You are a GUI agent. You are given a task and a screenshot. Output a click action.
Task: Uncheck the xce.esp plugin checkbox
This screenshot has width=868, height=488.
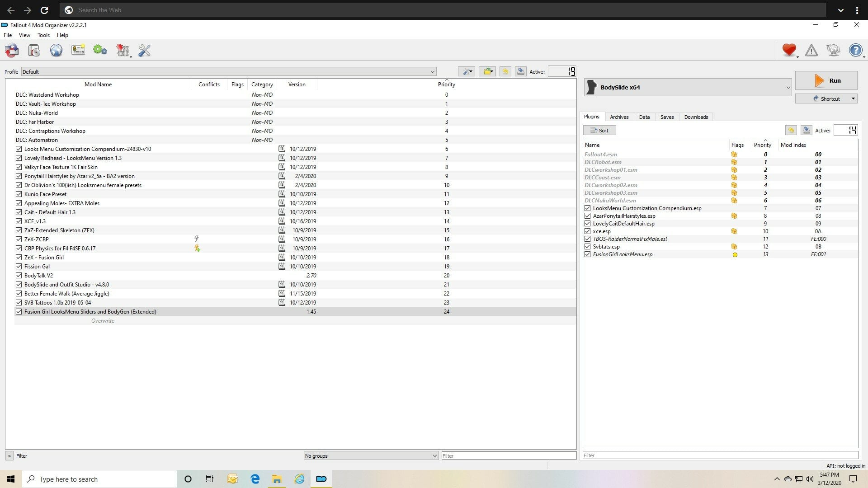point(587,231)
